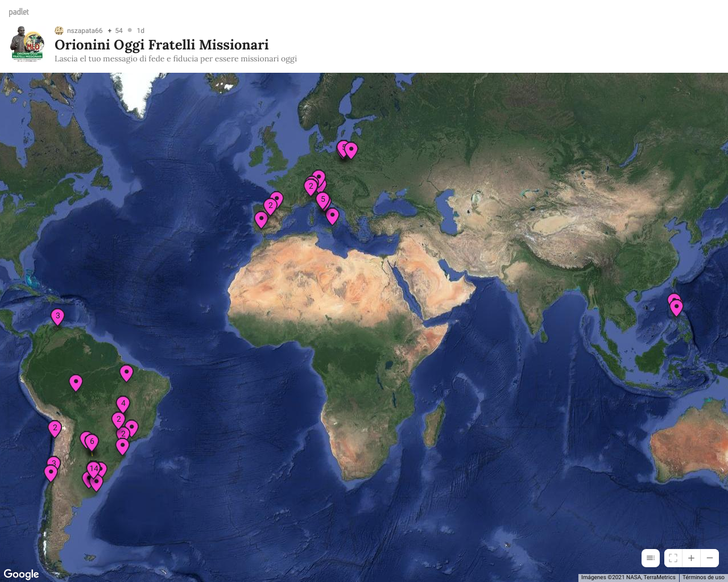This screenshot has height=582, width=728.
Task: Click the Google logo on map
Action: 22,574
